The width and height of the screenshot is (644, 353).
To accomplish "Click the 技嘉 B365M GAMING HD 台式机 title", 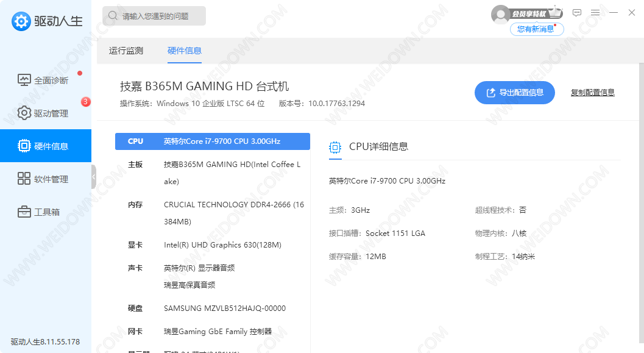I will tap(204, 87).
